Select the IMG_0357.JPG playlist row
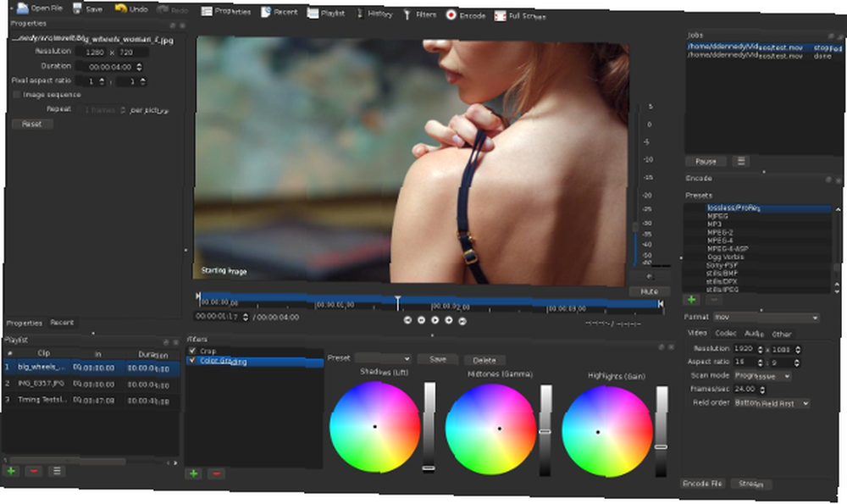 click(x=91, y=384)
